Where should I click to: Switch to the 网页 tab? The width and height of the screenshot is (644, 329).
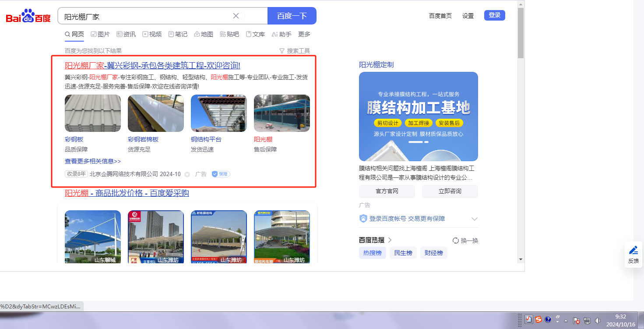click(x=74, y=34)
